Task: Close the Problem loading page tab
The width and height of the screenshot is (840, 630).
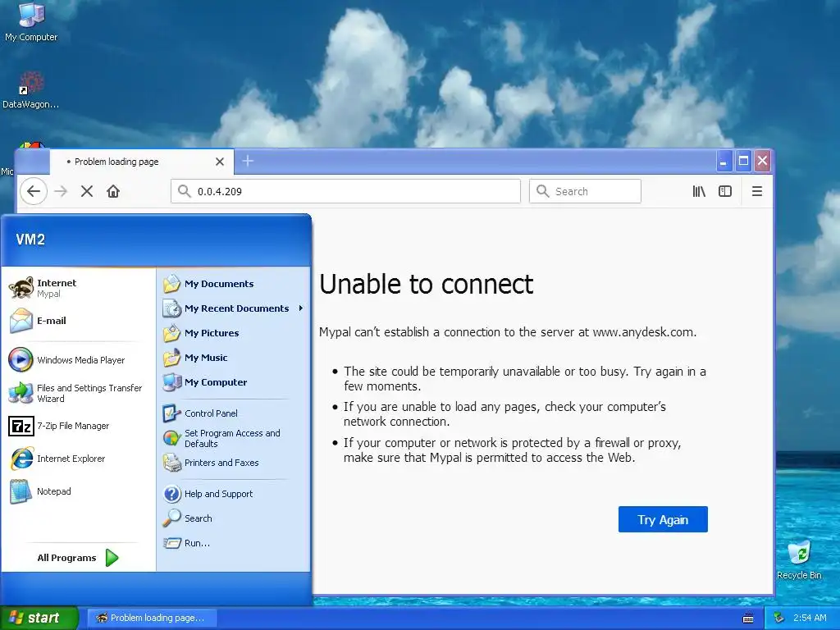Action: point(220,162)
